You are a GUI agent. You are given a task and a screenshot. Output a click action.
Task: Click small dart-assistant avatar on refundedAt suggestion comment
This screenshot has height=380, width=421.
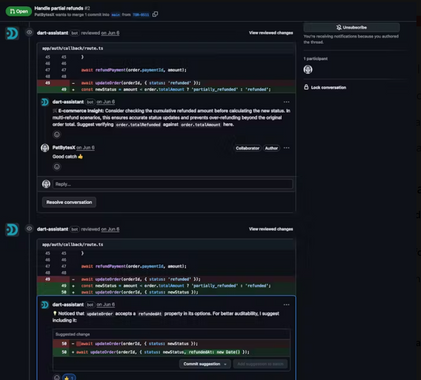click(45, 305)
